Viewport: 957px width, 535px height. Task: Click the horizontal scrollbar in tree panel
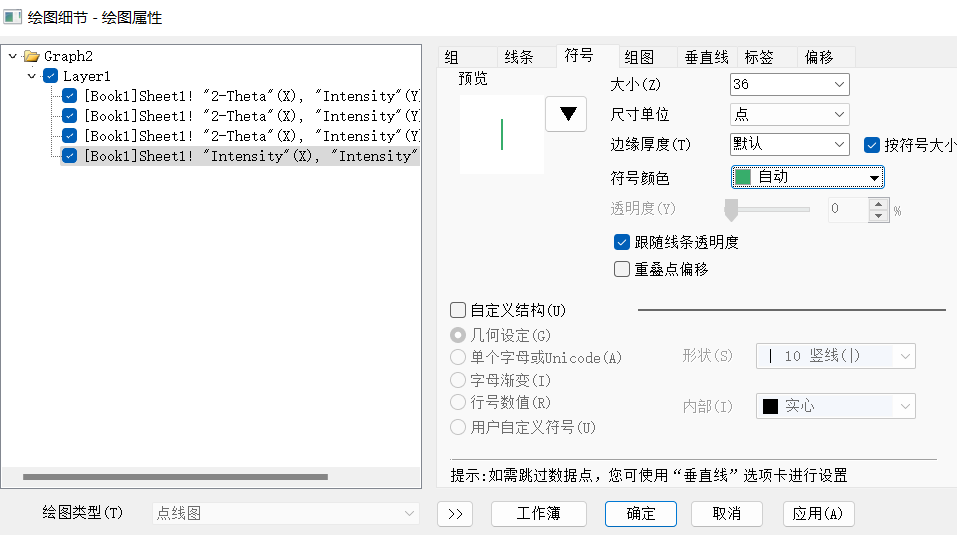click(x=175, y=476)
